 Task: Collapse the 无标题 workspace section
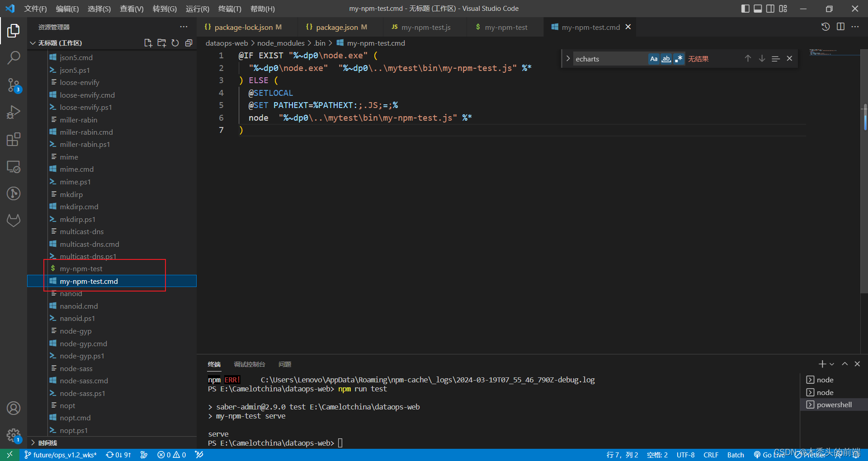click(x=33, y=43)
